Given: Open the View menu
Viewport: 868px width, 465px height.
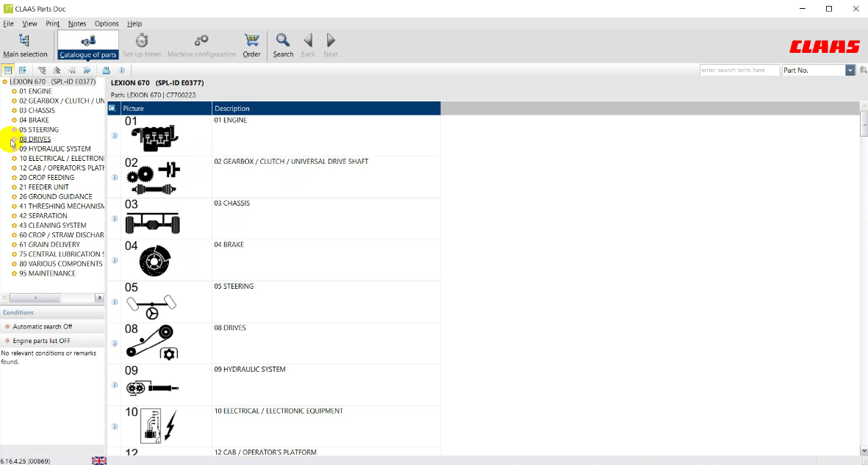Looking at the screenshot, I should pos(29,24).
